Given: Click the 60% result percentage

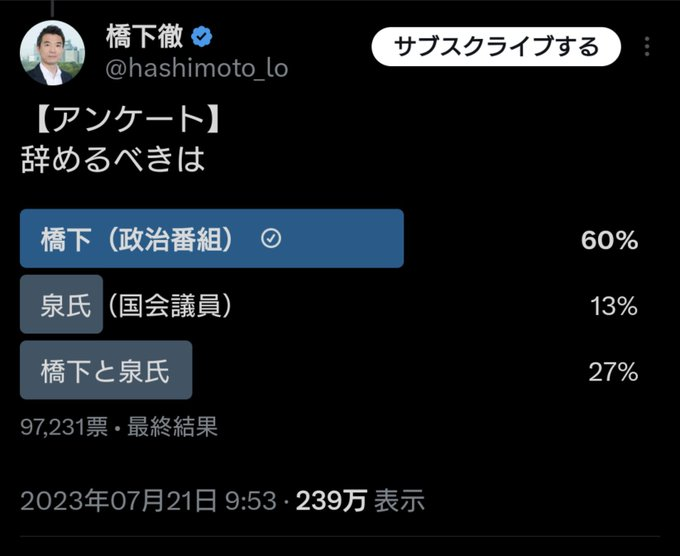Looking at the screenshot, I should coord(609,240).
